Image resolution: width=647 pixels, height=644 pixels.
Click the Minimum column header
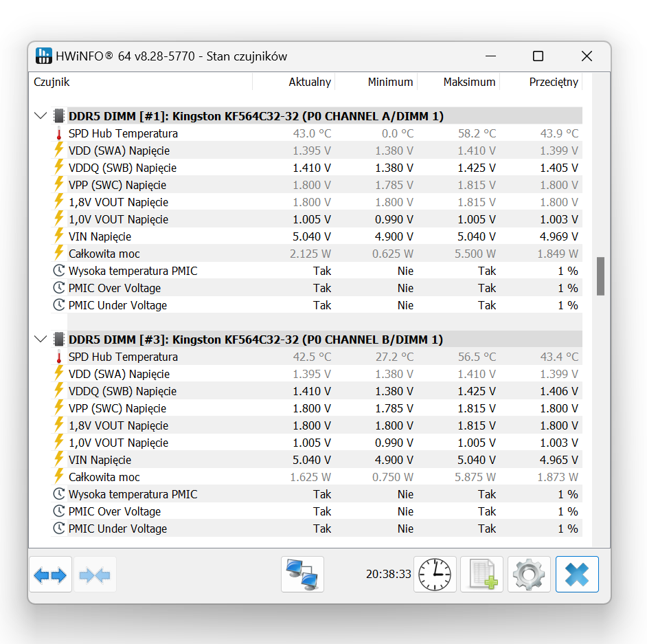coord(389,82)
